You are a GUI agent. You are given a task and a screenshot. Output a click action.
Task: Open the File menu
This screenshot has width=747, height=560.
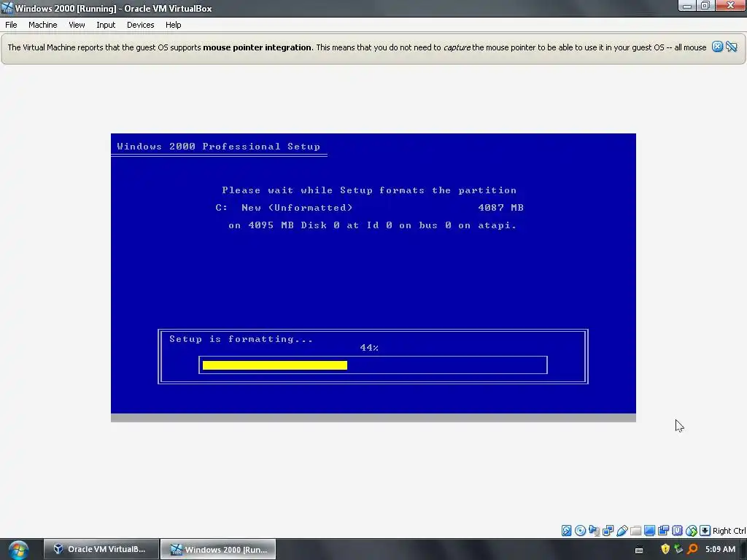coord(11,25)
